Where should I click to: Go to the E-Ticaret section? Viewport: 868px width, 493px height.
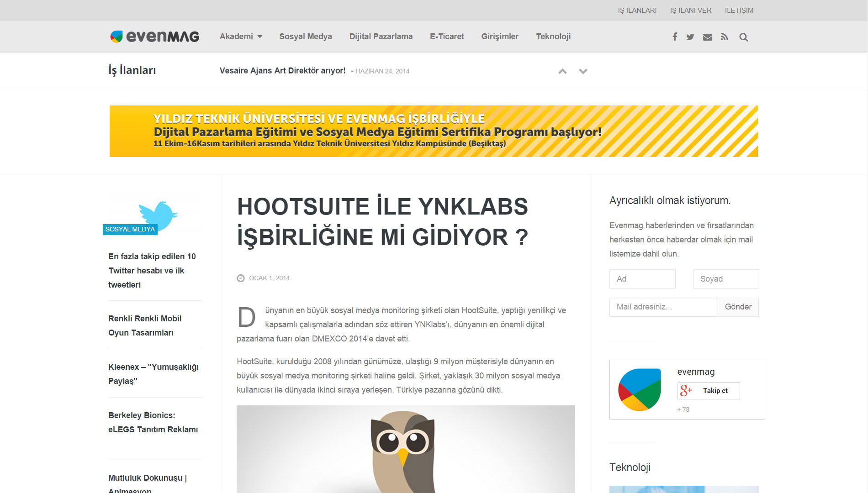tap(447, 37)
